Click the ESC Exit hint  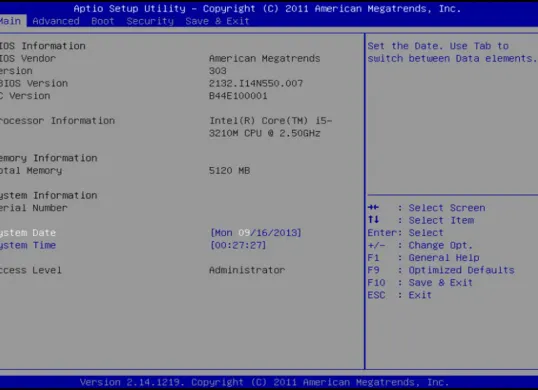coord(399,295)
